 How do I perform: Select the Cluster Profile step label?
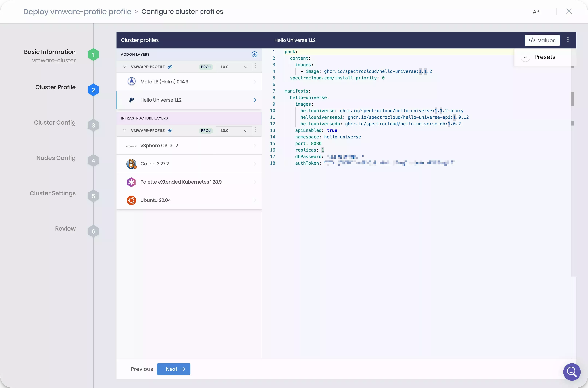tap(55, 87)
